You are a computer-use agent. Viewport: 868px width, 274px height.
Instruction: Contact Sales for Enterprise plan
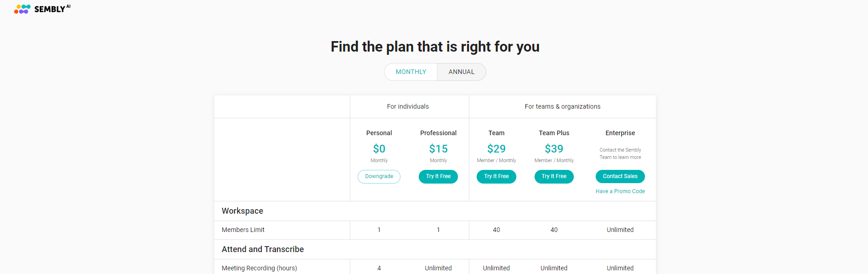[x=620, y=176]
